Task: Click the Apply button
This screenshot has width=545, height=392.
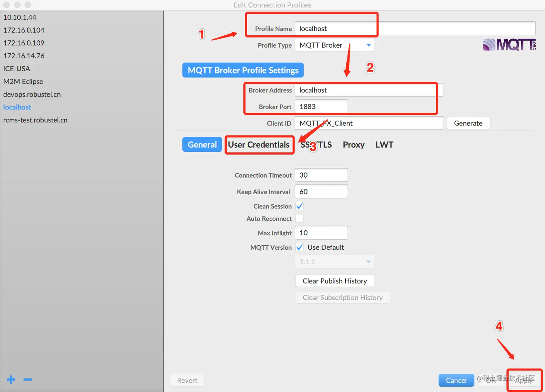Action: tap(524, 380)
